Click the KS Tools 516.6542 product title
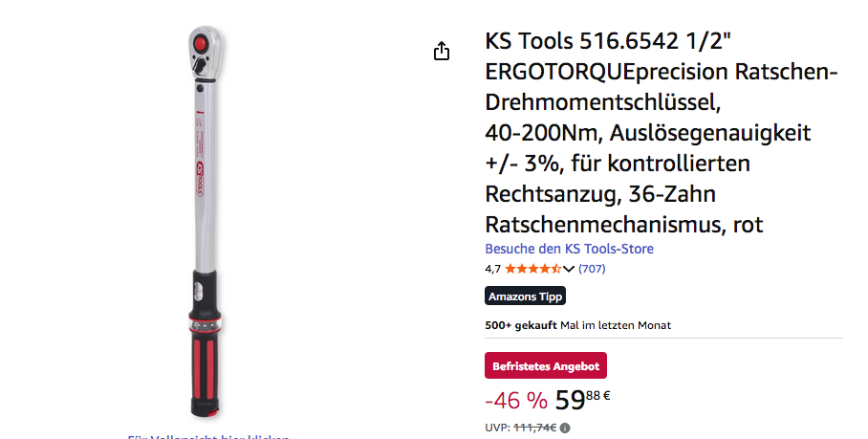This screenshot has width=868, height=439. click(x=662, y=132)
